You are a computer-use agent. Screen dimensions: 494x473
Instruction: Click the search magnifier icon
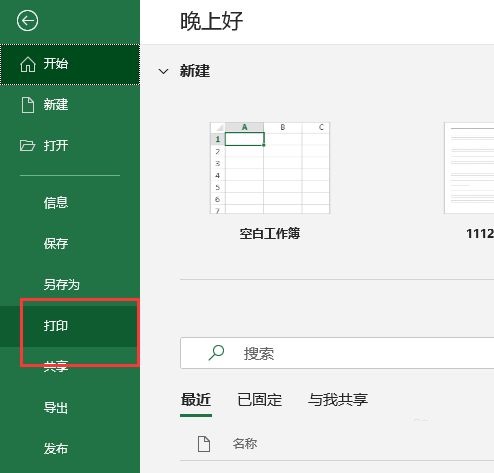tap(216, 353)
